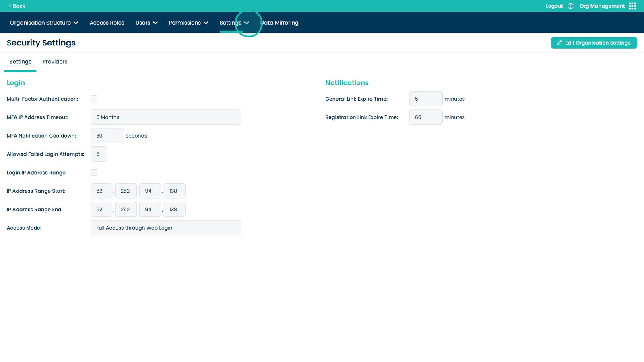Open Data Mirroring from the navbar

pyautogui.click(x=280, y=23)
